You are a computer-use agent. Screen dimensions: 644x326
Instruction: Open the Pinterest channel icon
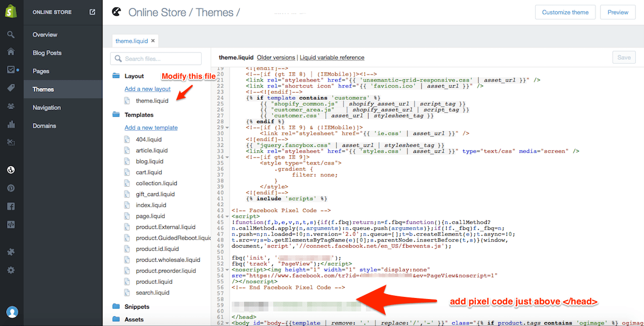(x=11, y=188)
